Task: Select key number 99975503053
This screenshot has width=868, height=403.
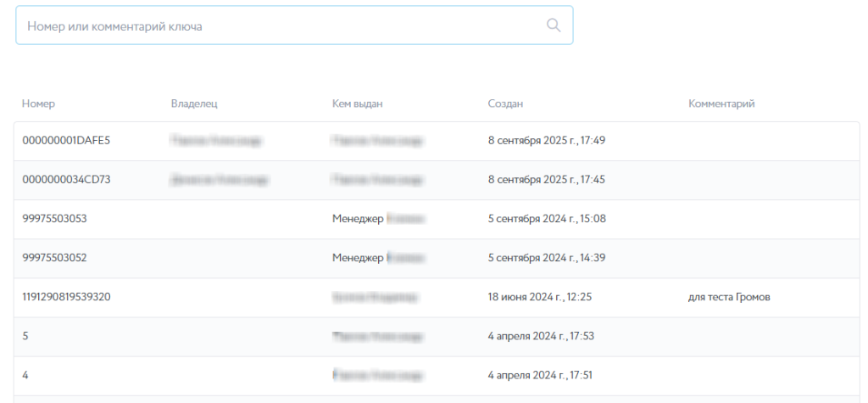Action: [x=54, y=219]
